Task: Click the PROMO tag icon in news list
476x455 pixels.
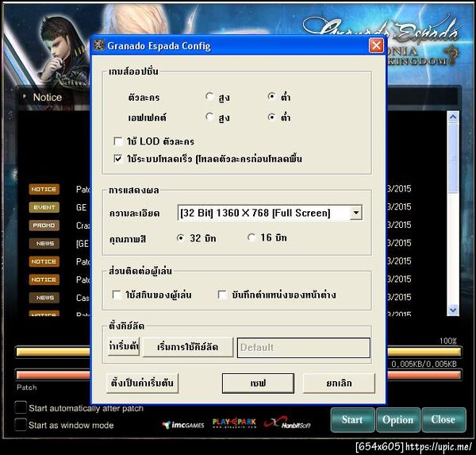Action: (x=44, y=226)
